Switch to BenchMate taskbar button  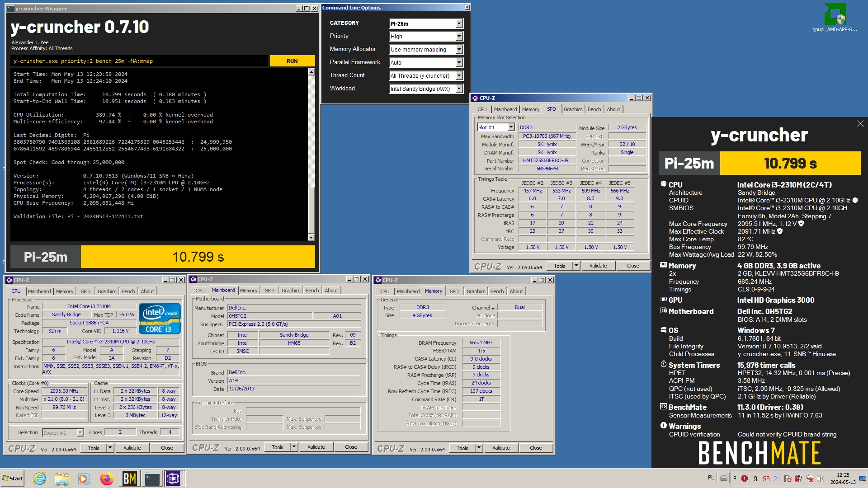pyautogui.click(x=130, y=479)
